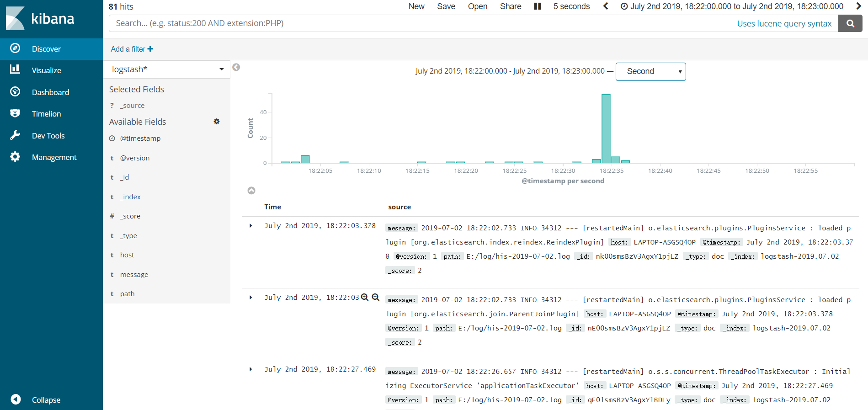The height and width of the screenshot is (410, 868).
Task: Open Discover from the sidebar
Action: click(51, 49)
